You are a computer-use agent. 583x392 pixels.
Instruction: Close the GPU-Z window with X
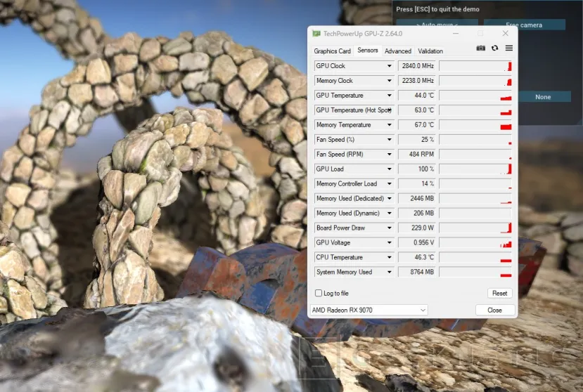(506, 34)
